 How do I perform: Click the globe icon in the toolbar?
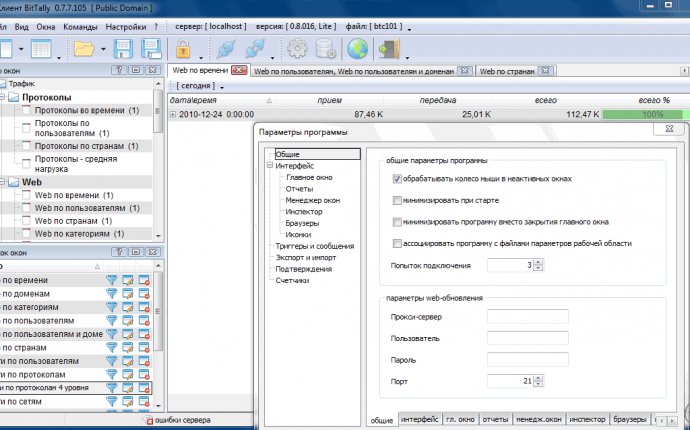pyautogui.click(x=357, y=49)
